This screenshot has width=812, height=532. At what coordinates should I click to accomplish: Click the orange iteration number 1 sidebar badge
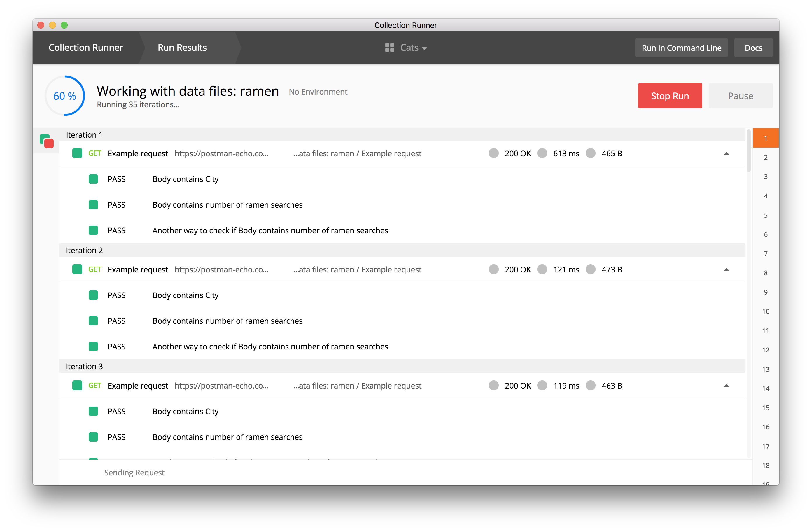[766, 138]
